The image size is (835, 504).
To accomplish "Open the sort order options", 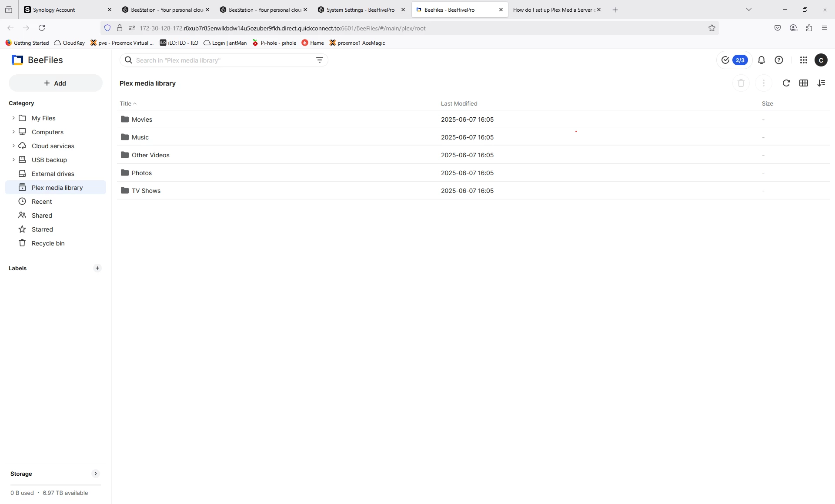I will (x=821, y=83).
